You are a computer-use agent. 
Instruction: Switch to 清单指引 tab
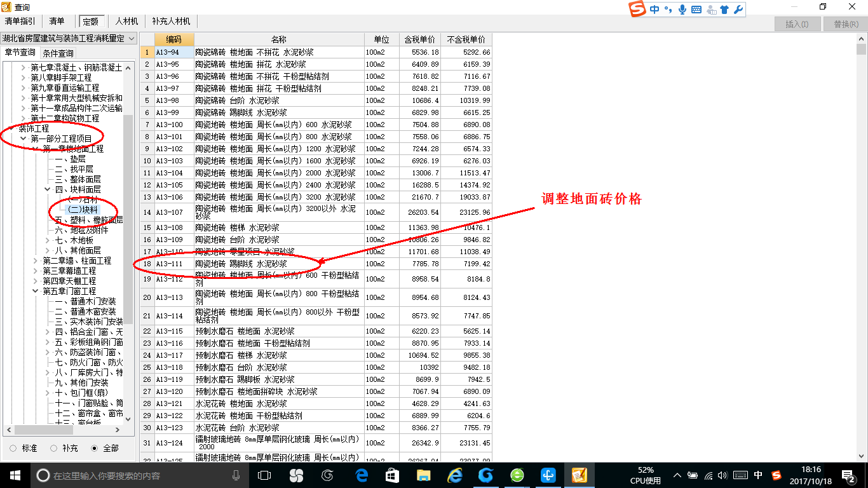pos(20,22)
